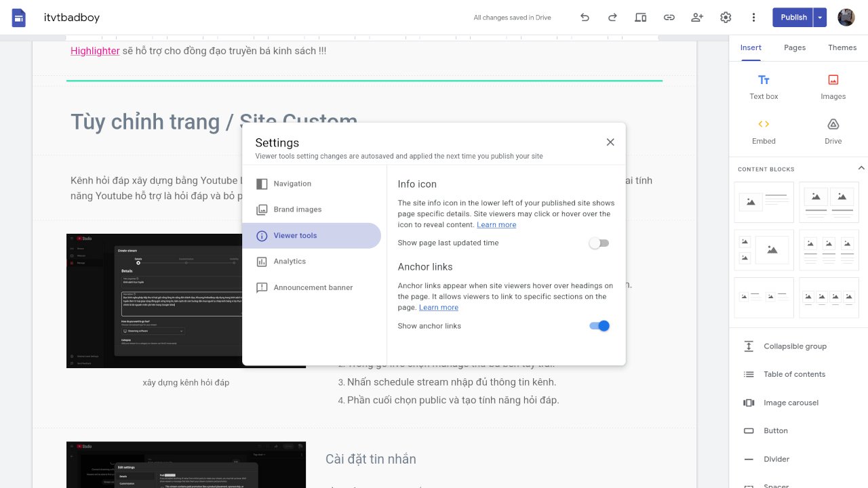This screenshot has height=488, width=868.
Task: Insert an Embed element
Action: pyautogui.click(x=764, y=131)
